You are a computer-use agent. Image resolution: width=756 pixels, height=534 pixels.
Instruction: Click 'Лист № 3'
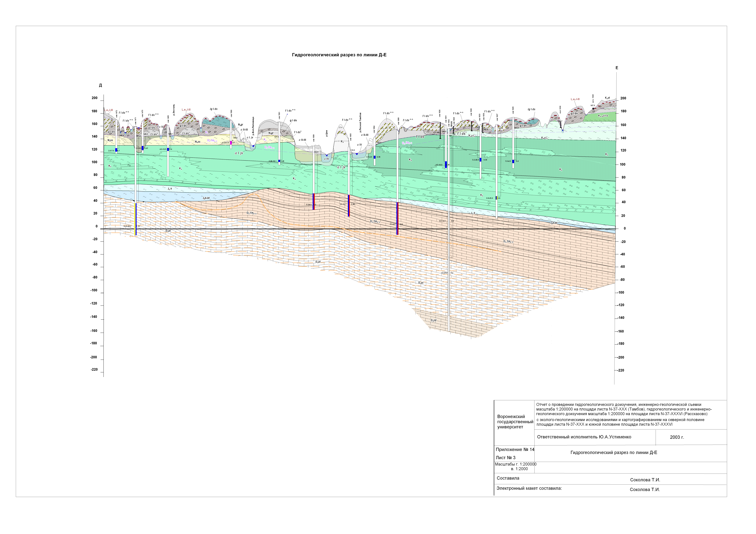(x=506, y=458)
